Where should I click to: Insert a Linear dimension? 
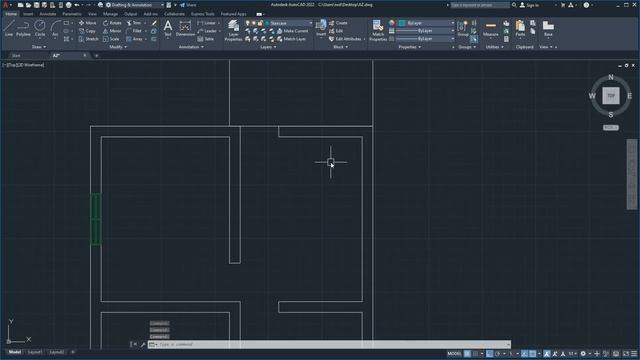click(207, 23)
